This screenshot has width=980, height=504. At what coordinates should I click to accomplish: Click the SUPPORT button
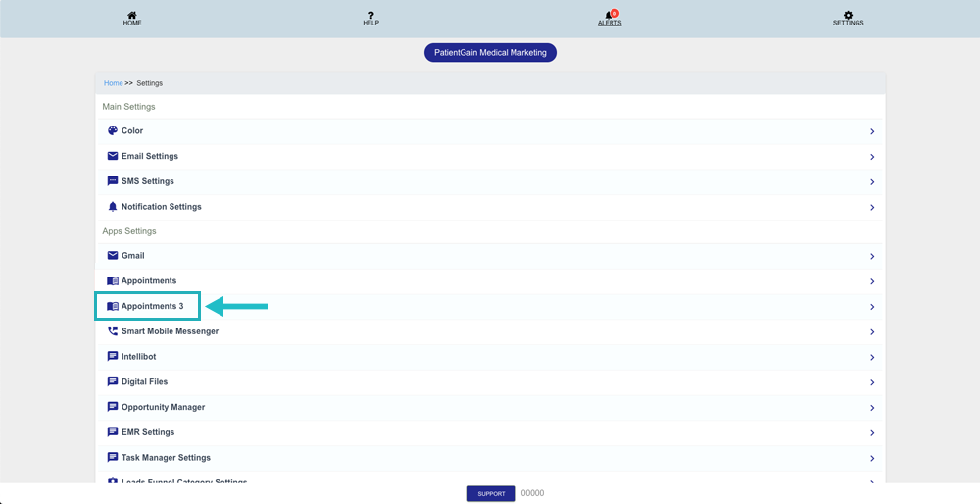(x=491, y=493)
